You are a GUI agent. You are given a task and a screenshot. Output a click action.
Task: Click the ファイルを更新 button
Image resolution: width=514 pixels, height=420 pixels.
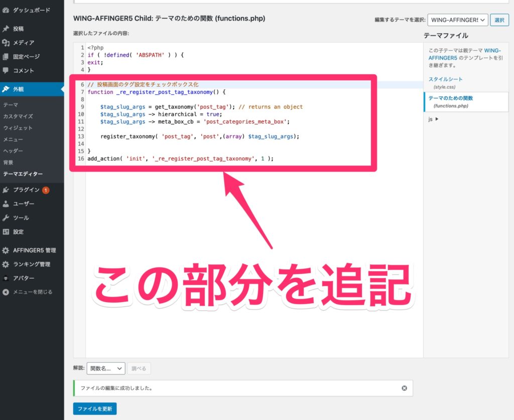[x=95, y=409]
